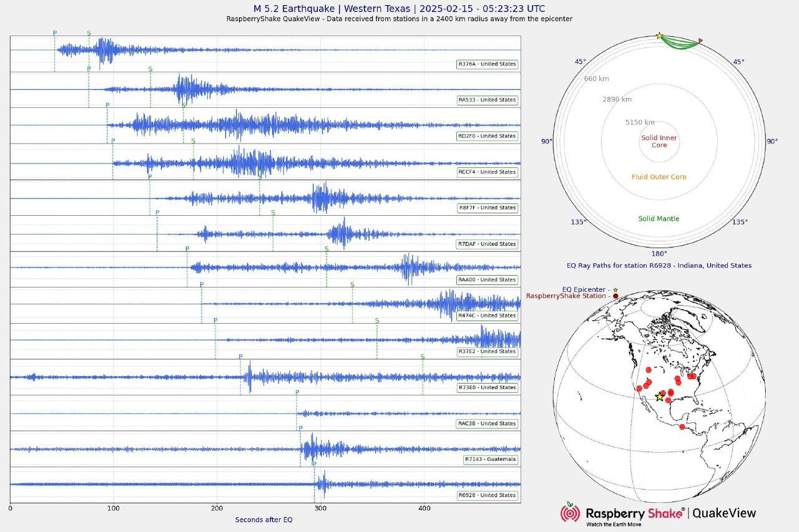Click the red station triangle on the cross-section rim
This screenshot has height=532, width=799.
tap(700, 41)
